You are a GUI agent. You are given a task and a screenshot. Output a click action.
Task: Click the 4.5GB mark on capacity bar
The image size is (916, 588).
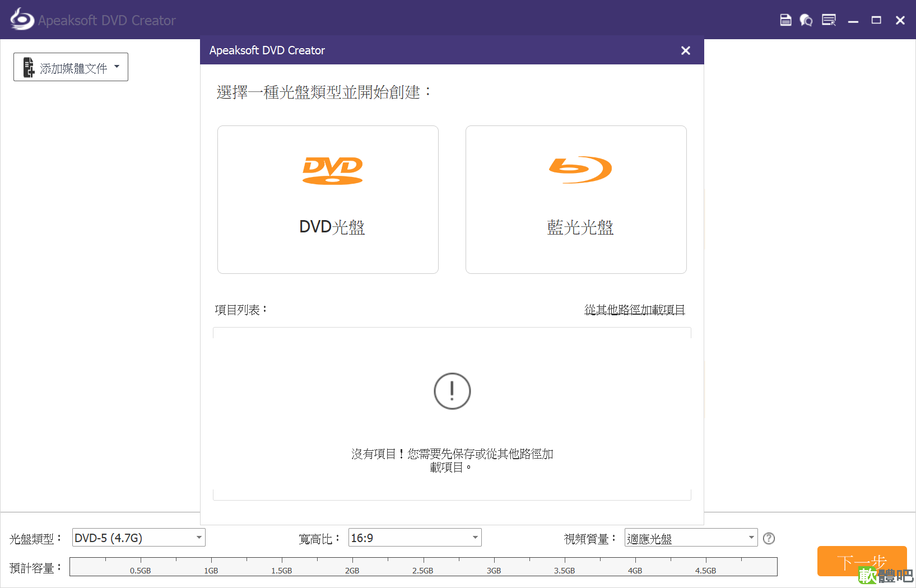(706, 571)
